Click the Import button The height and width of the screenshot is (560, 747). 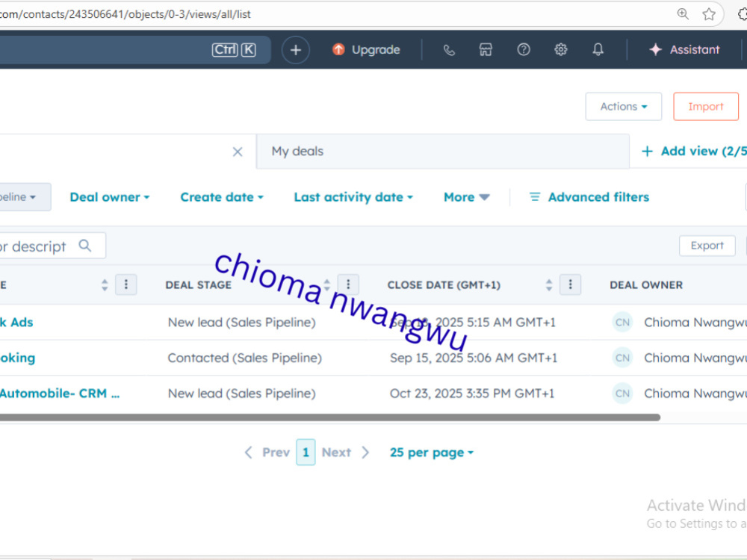706,107
